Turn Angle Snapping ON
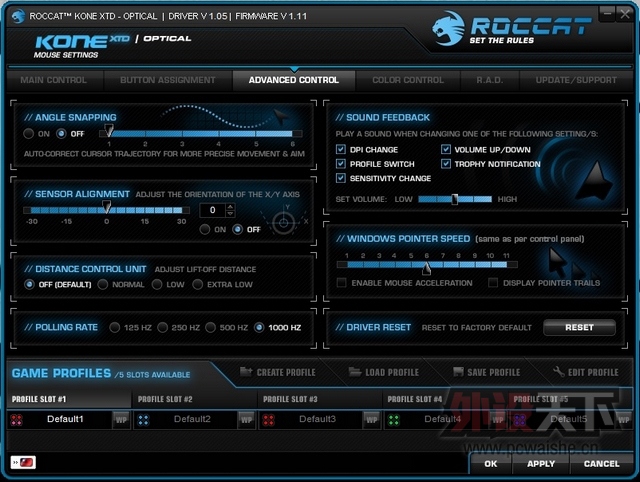 click(x=29, y=133)
